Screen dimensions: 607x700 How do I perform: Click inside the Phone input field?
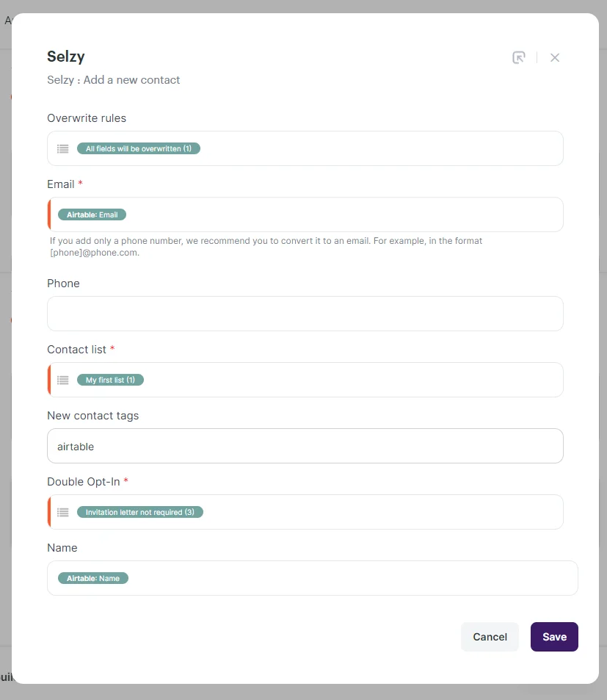click(x=305, y=314)
